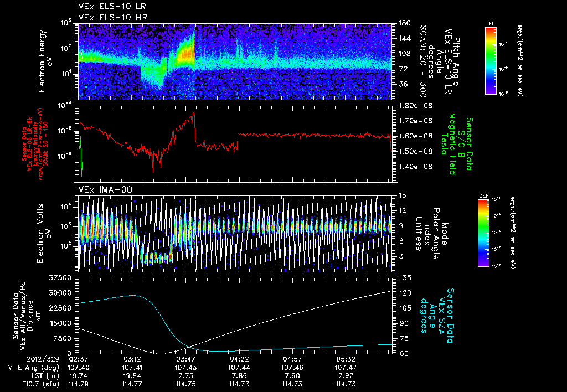567x392 pixels.
Task: Click the 03:47 time tick label
Action: [x=185, y=359]
